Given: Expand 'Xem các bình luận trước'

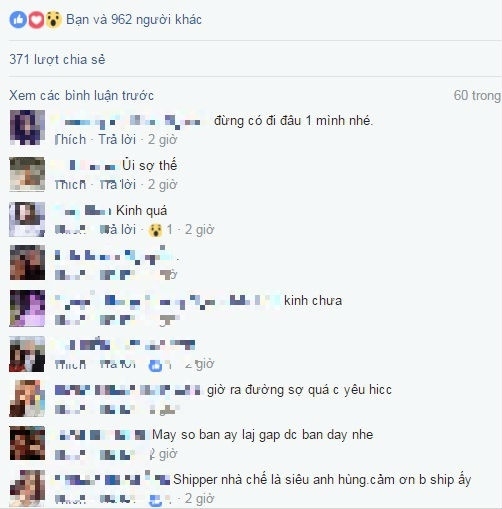Looking at the screenshot, I should (81, 96).
